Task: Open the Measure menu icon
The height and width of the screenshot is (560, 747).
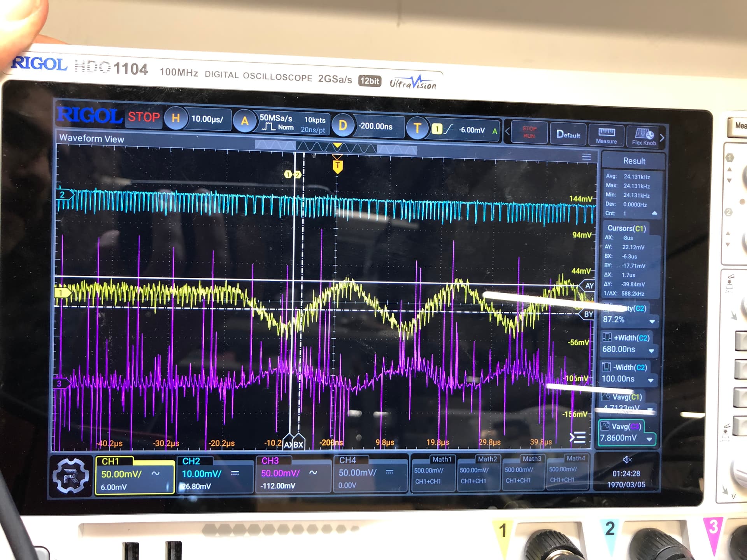Action: coord(606,135)
